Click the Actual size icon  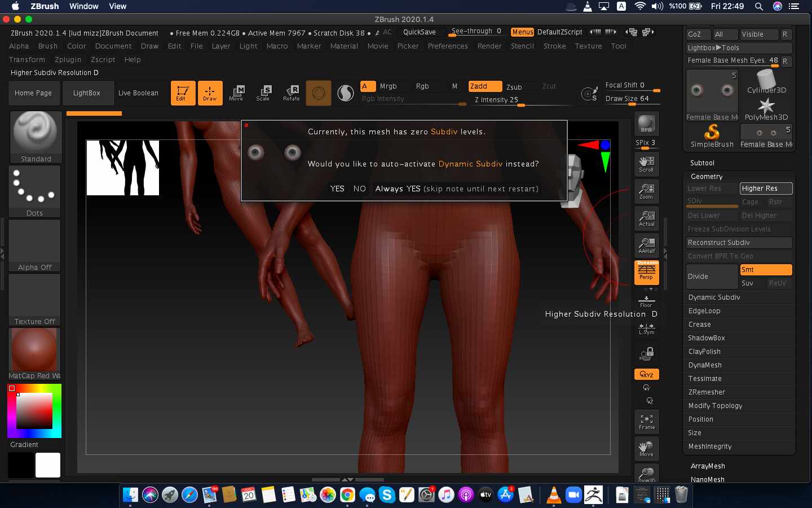click(646, 218)
